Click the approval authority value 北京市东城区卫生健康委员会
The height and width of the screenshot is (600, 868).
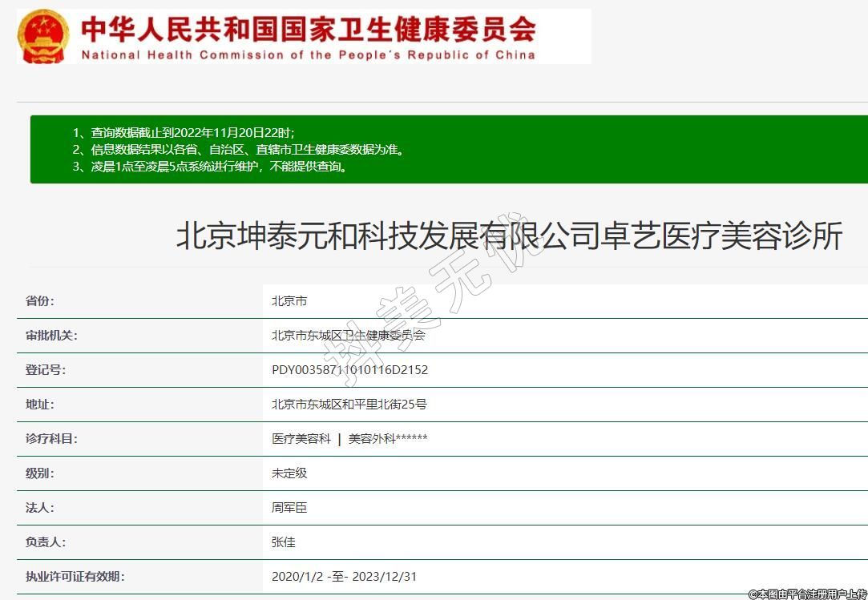[x=349, y=336]
